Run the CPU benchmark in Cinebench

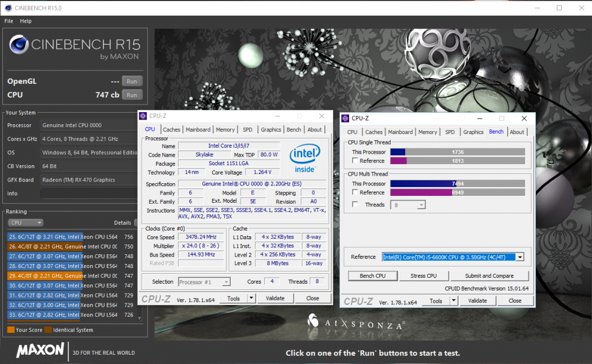(132, 95)
